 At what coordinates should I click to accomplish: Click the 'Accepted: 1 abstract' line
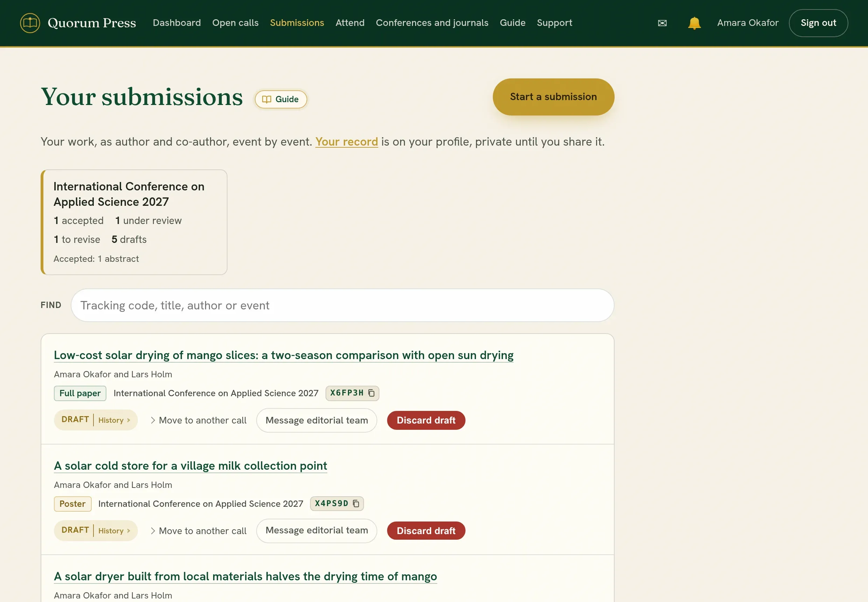click(x=96, y=259)
